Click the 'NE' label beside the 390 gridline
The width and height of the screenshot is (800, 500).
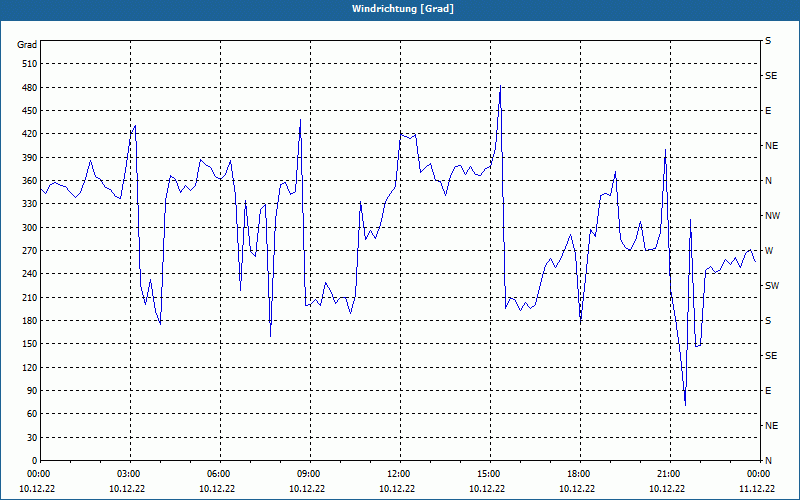[x=771, y=146]
